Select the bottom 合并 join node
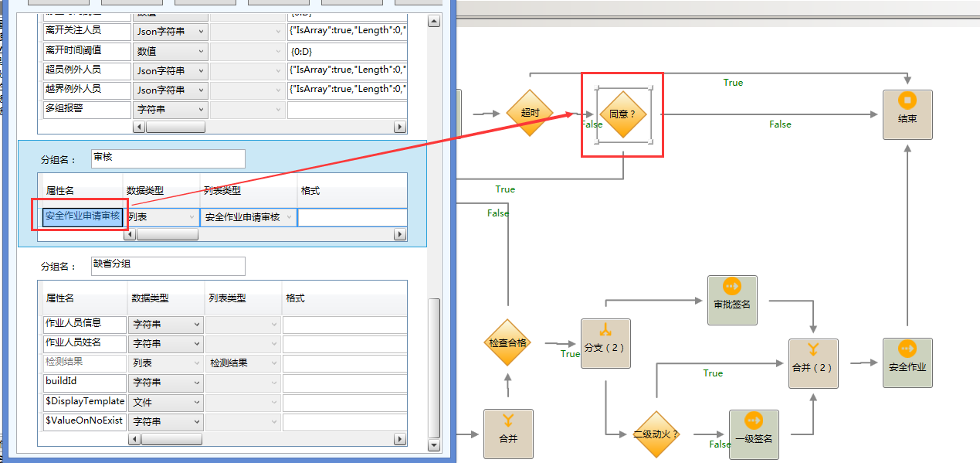Image resolution: width=980 pixels, height=463 pixels. pyautogui.click(x=508, y=434)
